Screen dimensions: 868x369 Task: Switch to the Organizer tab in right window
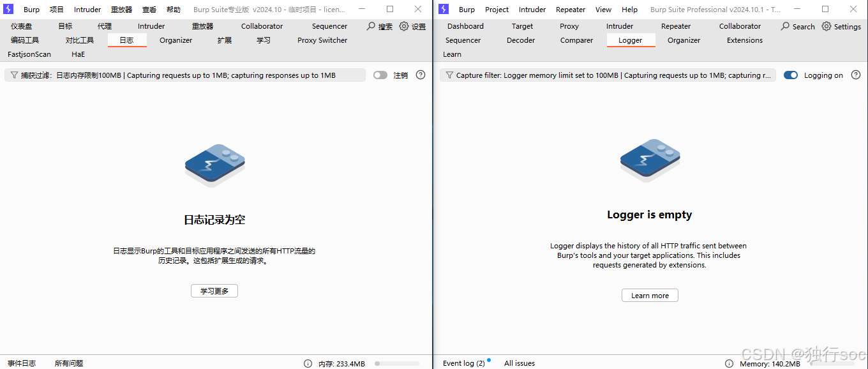pyautogui.click(x=684, y=40)
